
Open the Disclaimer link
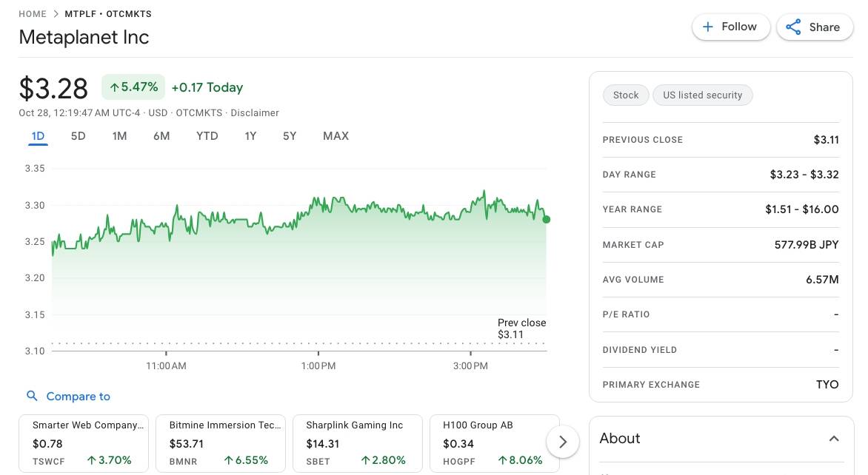point(255,113)
